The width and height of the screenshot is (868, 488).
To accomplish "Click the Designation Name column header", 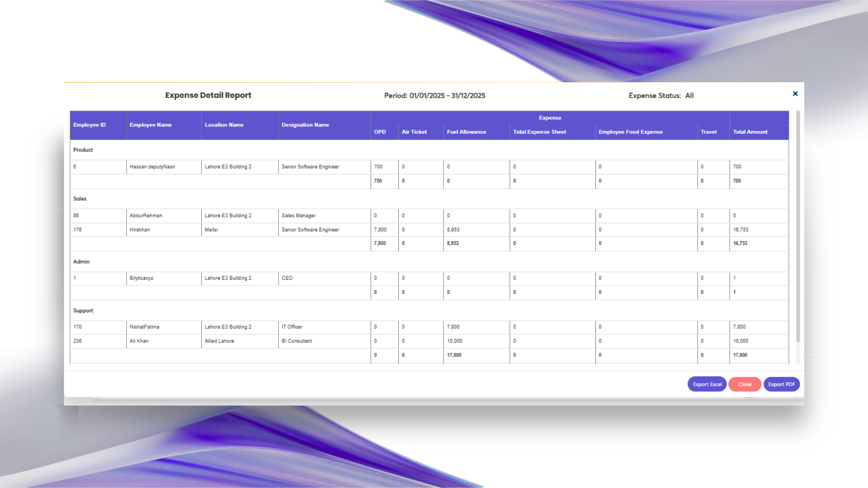I will click(x=305, y=125).
